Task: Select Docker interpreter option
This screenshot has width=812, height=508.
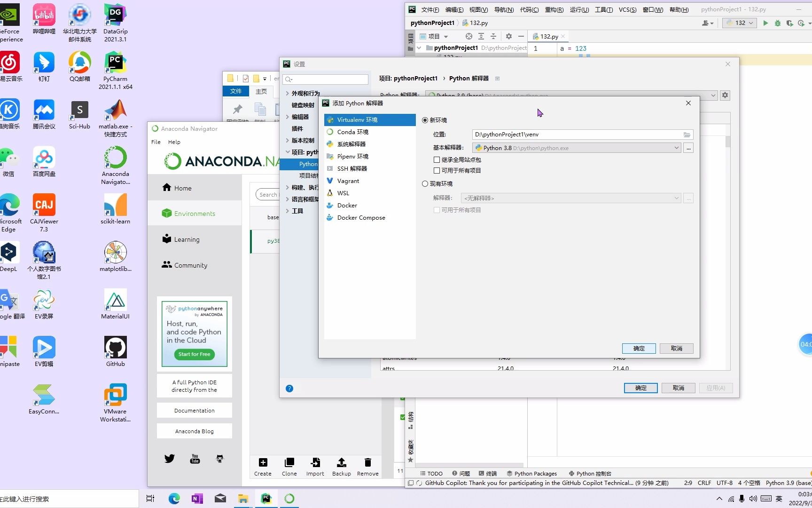Action: (370, 206)
